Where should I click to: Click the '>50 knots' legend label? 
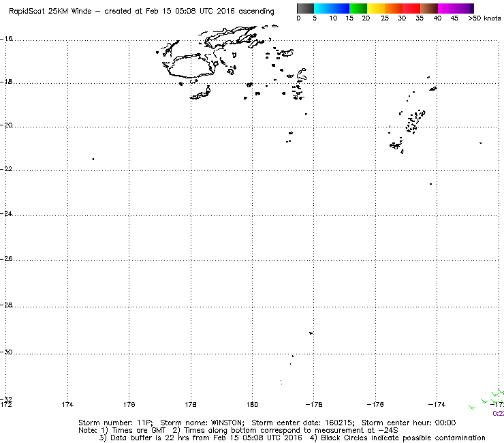[484, 18]
